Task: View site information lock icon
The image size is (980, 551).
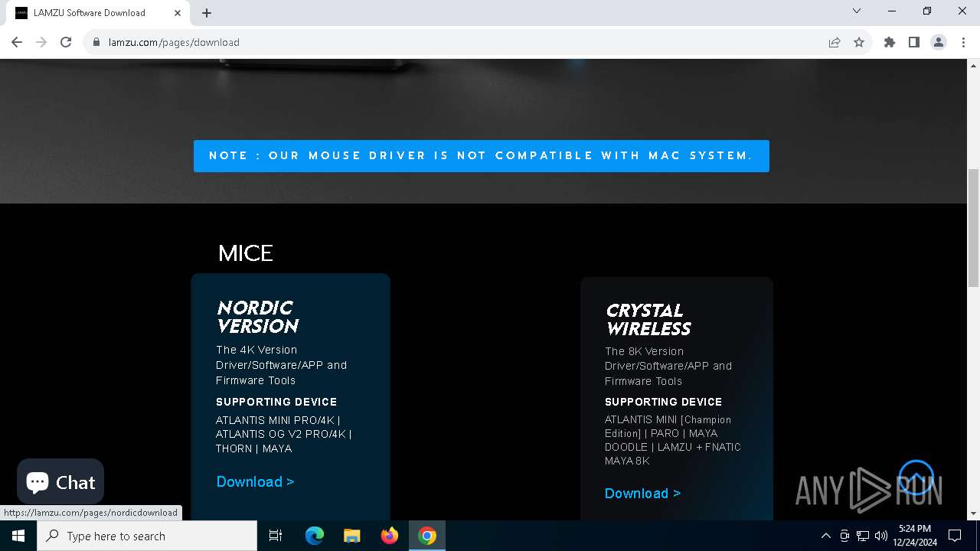Action: pyautogui.click(x=96, y=42)
